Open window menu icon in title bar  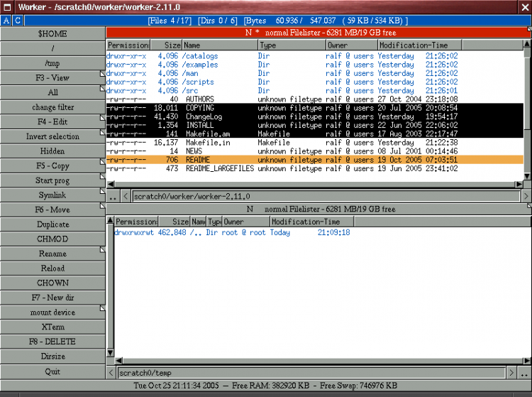(7, 7)
